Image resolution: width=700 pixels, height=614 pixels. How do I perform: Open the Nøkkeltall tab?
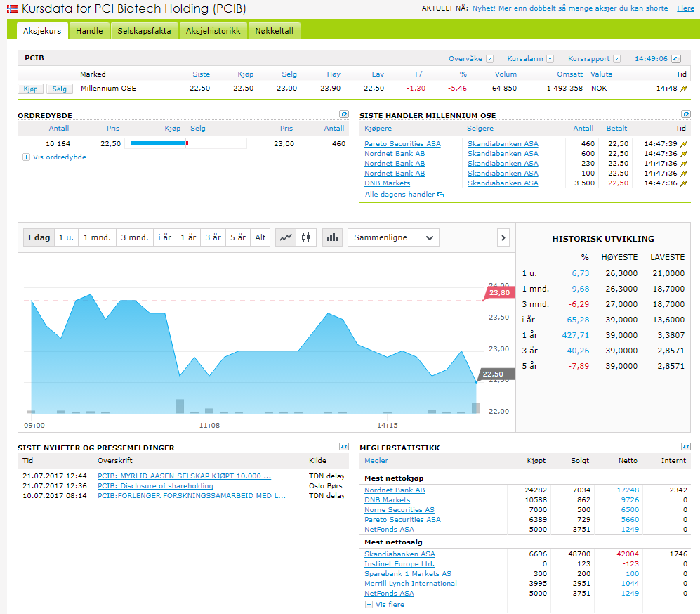(274, 31)
